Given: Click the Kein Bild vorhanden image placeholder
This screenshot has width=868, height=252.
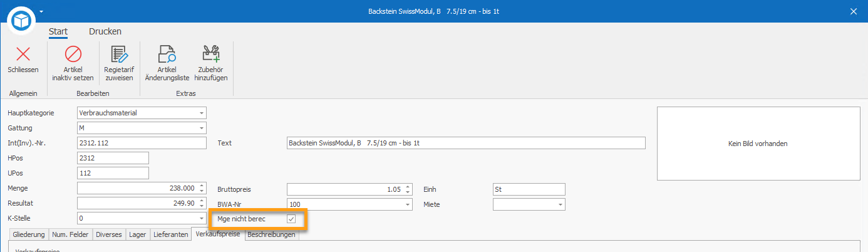Looking at the screenshot, I should coord(757,144).
